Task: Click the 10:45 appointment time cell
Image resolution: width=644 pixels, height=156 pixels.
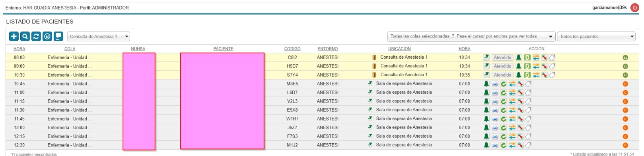Action: tap(19, 84)
